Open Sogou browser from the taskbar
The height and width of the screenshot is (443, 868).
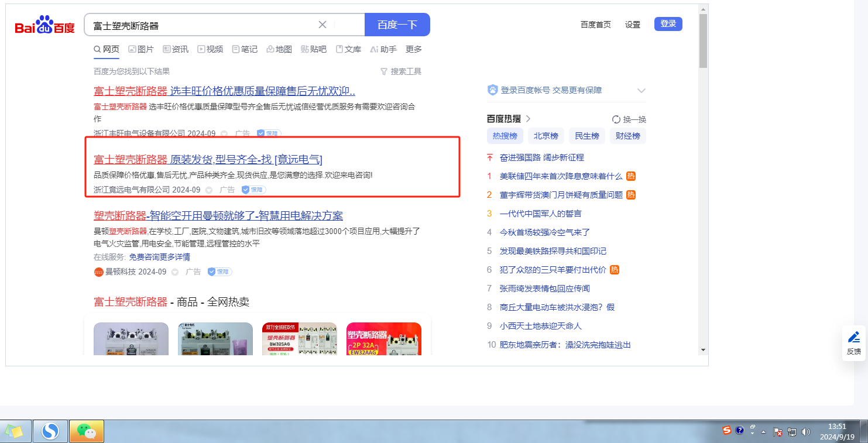tap(51, 431)
